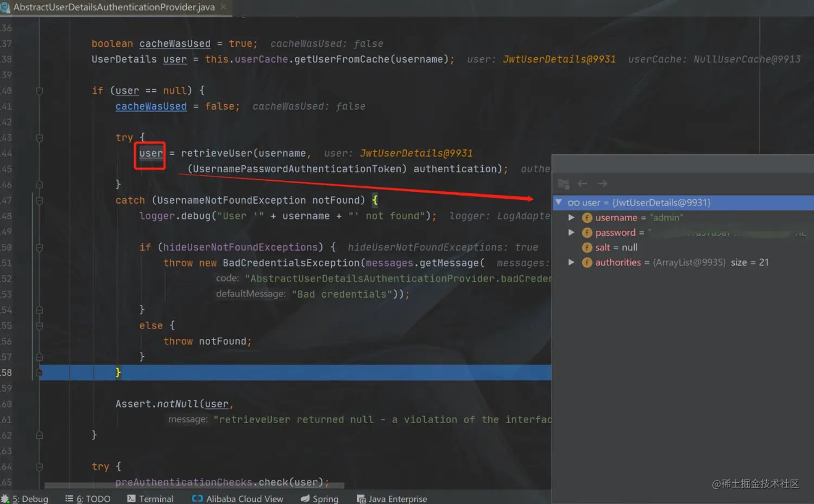Image resolution: width=814 pixels, height=504 pixels.
Task: Click the "Bad credentials" string literal
Action: pyautogui.click(x=342, y=294)
